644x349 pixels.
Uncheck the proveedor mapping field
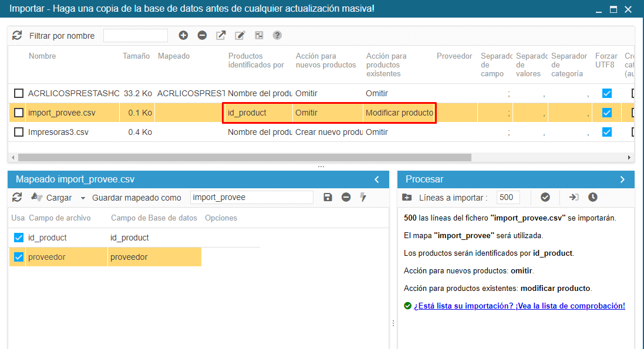point(18,257)
